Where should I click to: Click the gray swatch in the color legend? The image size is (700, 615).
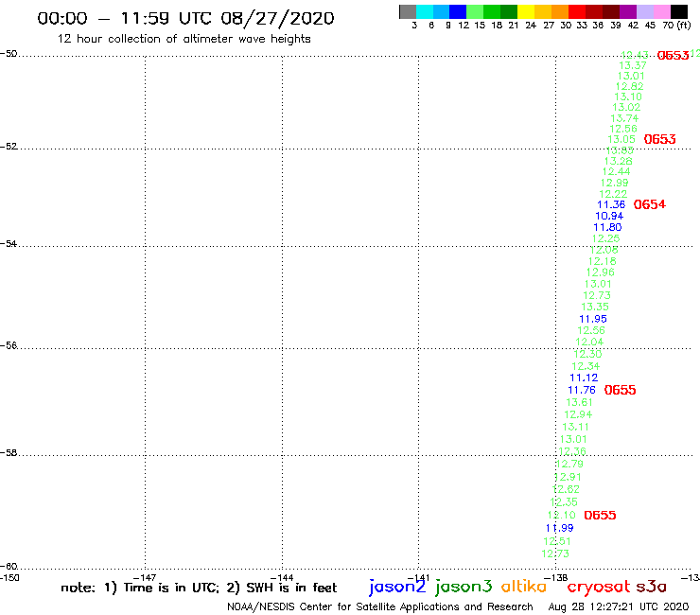(x=408, y=11)
